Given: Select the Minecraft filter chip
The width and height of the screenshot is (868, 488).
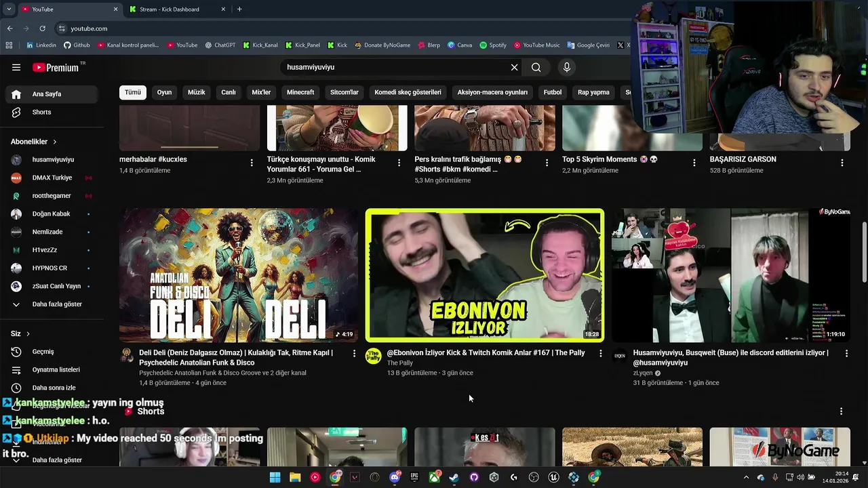Looking at the screenshot, I should 300,92.
